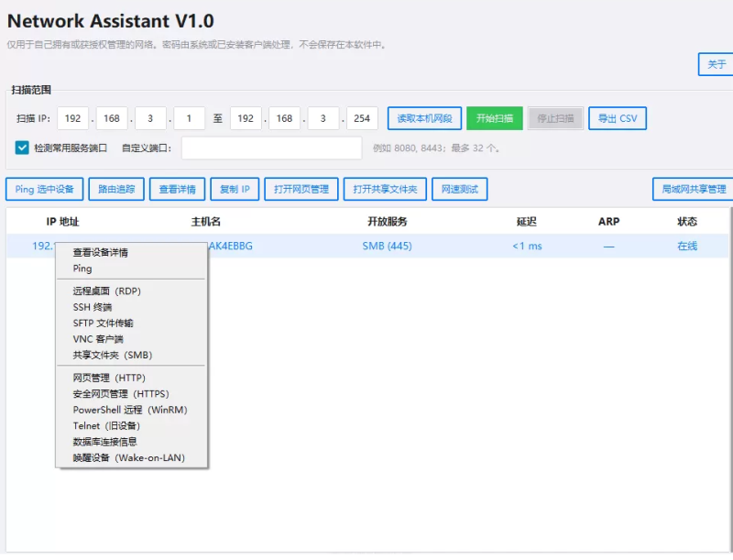Viewport: 733px width, 560px height.
Task: Click the end IP third octet field 3
Action: click(323, 118)
